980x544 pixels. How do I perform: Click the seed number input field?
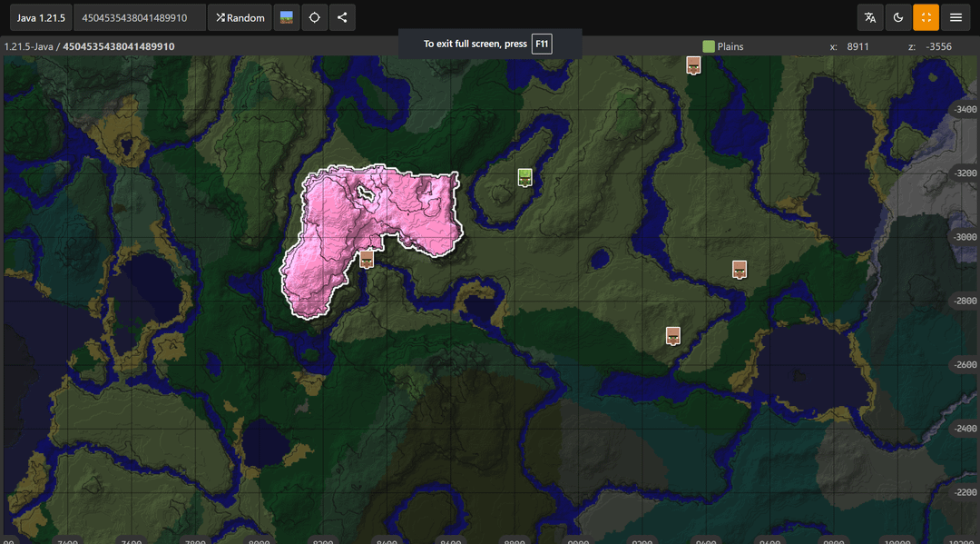coord(139,17)
